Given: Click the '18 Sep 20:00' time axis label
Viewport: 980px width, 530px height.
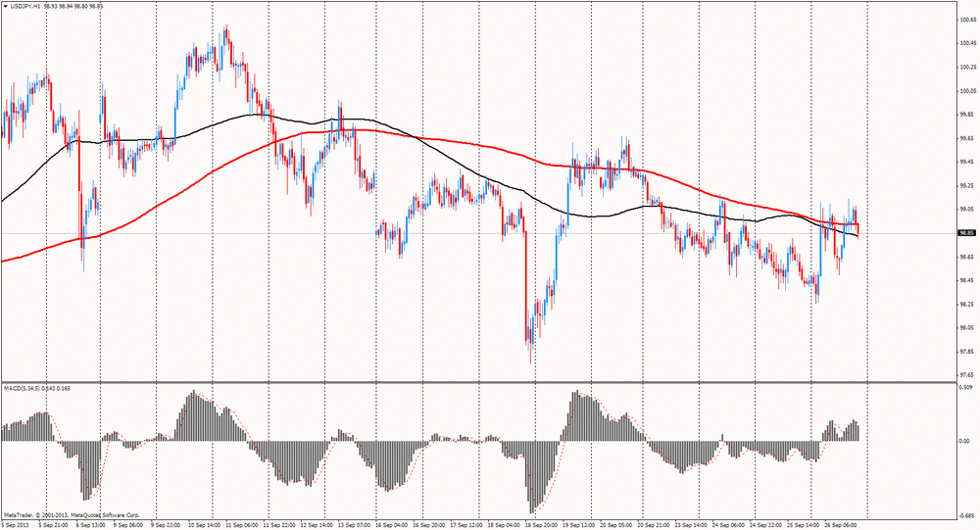Looking at the screenshot, I should tap(541, 525).
